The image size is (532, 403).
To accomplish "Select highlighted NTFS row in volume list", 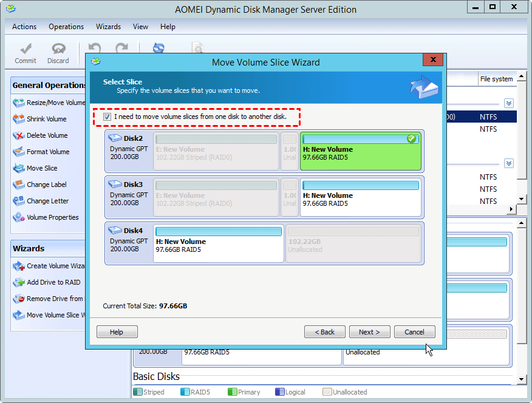I will (x=482, y=117).
